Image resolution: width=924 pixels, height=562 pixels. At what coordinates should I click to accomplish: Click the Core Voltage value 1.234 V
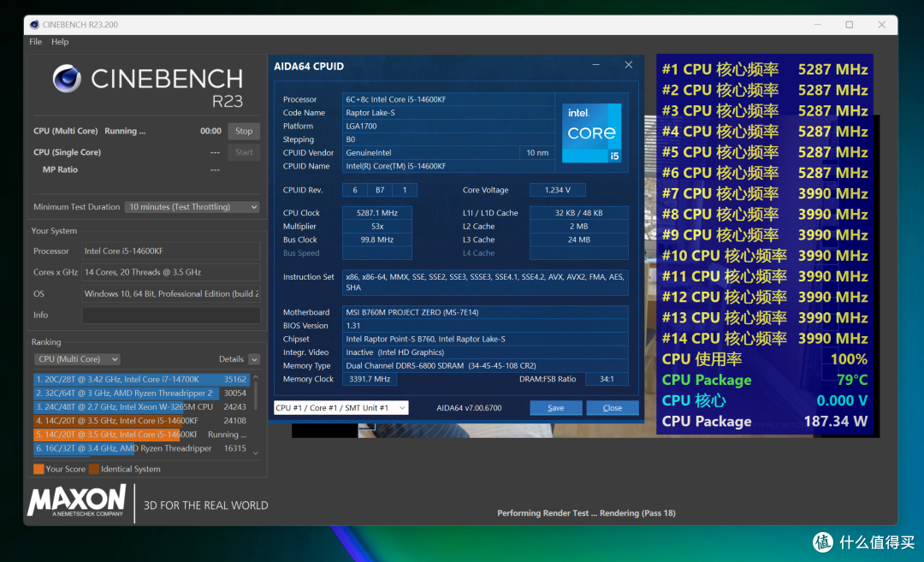coord(558,190)
